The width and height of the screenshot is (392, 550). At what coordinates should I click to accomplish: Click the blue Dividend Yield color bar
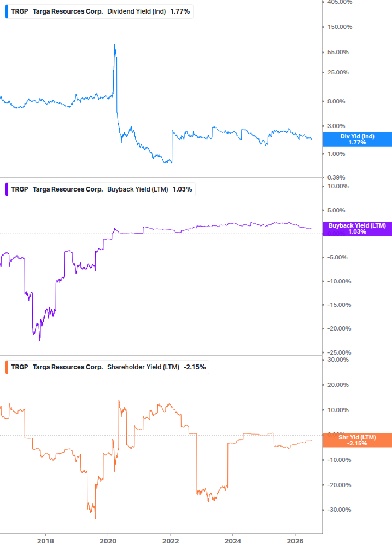(x=7, y=11)
